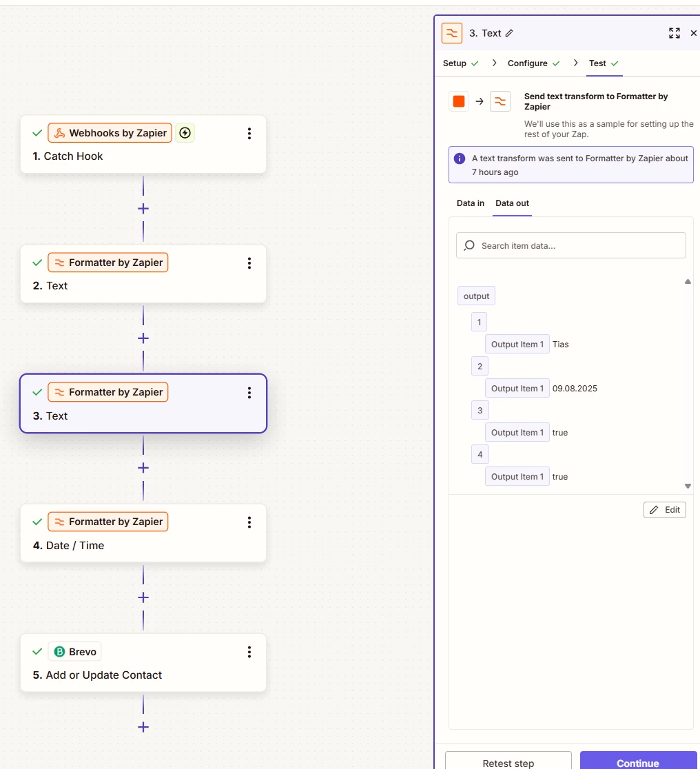This screenshot has height=769, width=700.
Task: Close the step 3 editor panel
Action: coord(693,33)
